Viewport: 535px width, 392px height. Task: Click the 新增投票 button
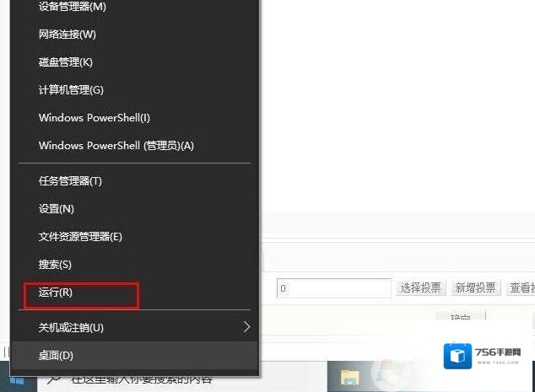tap(476, 288)
